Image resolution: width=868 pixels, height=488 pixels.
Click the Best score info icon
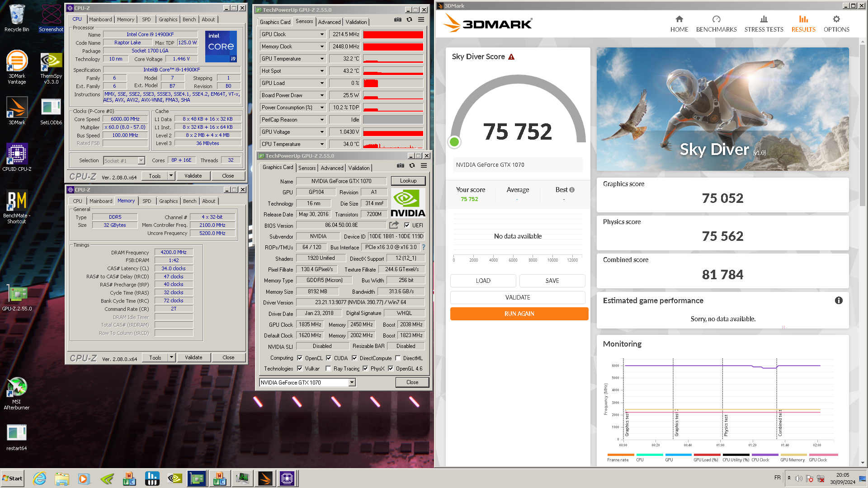(x=572, y=190)
